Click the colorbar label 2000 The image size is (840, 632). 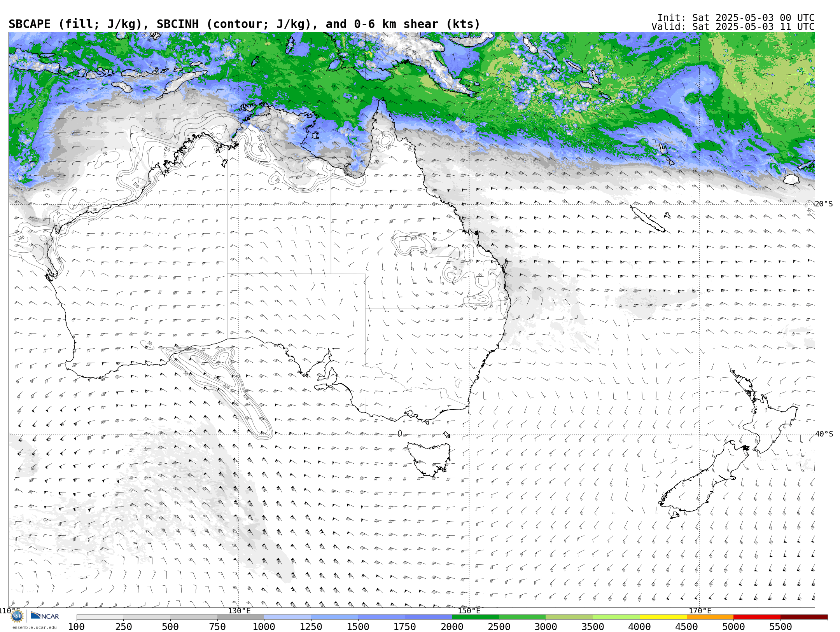pyautogui.click(x=452, y=627)
